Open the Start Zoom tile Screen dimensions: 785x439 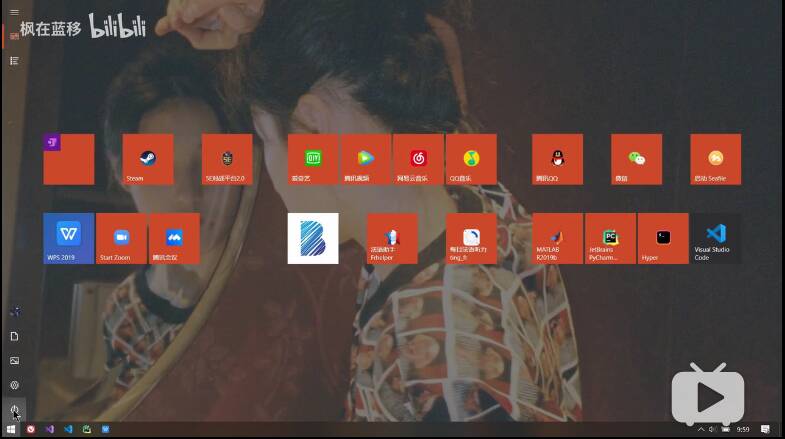121,238
